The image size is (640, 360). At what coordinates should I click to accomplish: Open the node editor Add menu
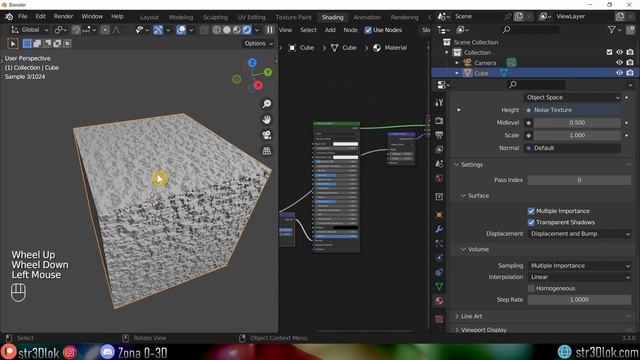[x=330, y=30]
